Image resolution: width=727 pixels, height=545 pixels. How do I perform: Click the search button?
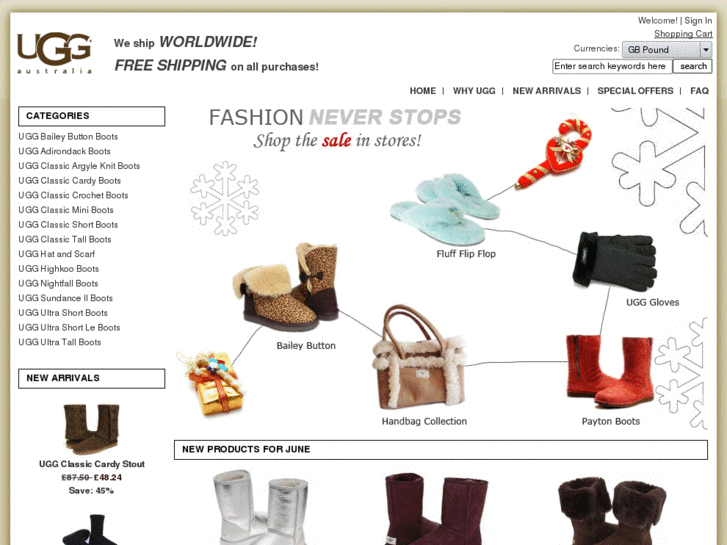click(x=693, y=66)
